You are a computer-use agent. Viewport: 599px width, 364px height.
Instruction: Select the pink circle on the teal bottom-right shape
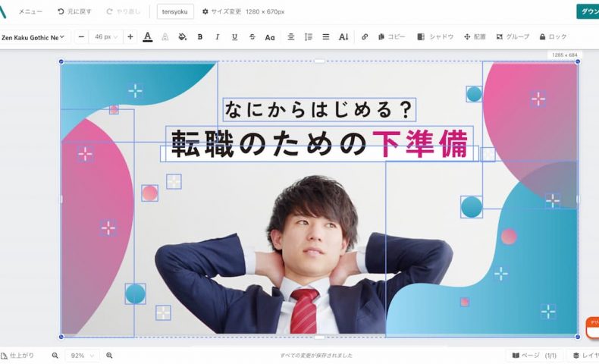(509, 237)
